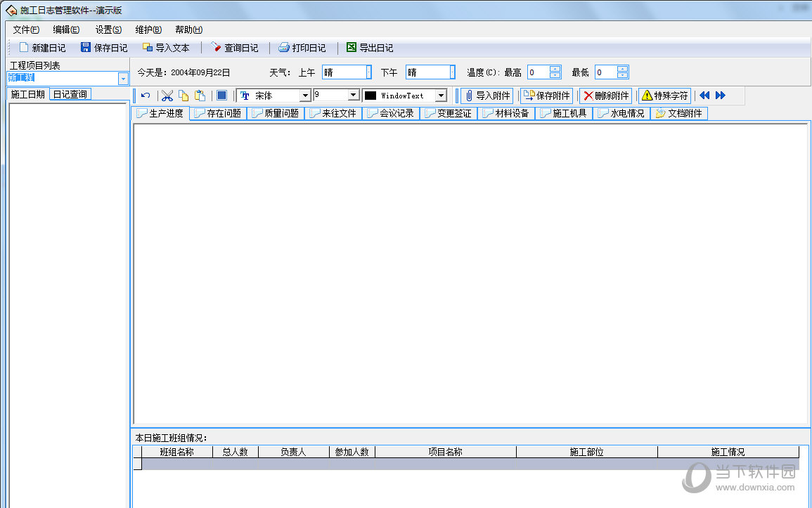This screenshot has width=812, height=508.
Task: Select the 存在问题 tab
Action: click(x=219, y=113)
